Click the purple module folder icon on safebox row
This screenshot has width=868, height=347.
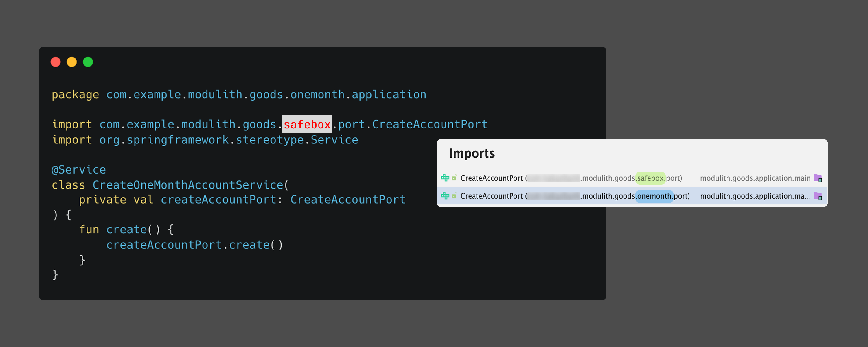[818, 178]
